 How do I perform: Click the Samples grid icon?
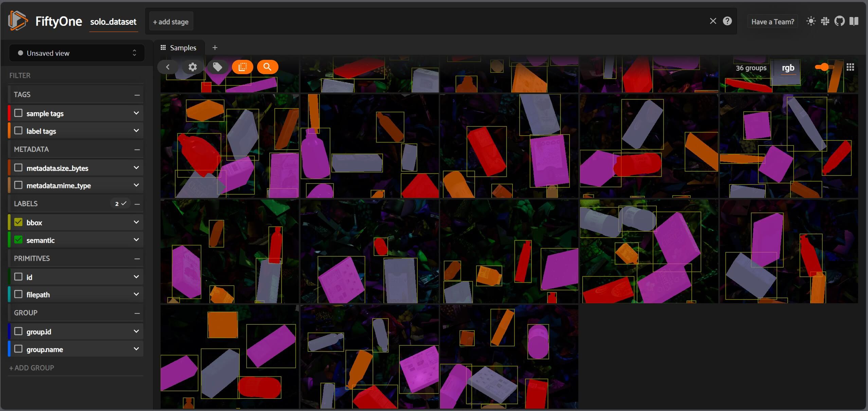pos(163,48)
